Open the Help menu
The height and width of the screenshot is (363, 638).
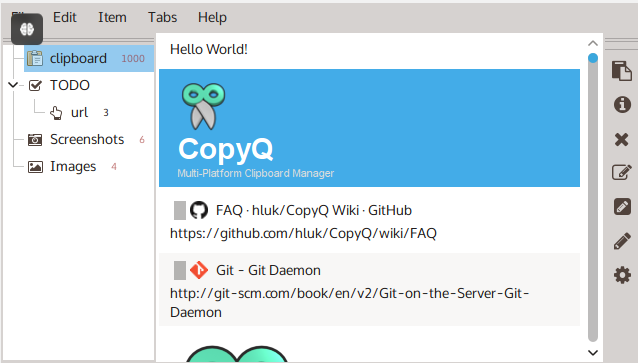(x=212, y=17)
